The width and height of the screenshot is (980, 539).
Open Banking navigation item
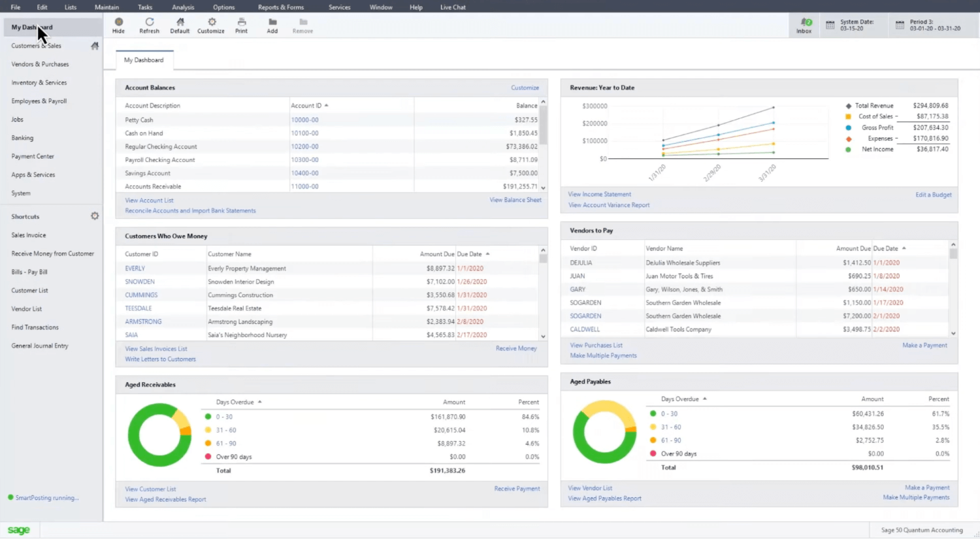(x=22, y=138)
